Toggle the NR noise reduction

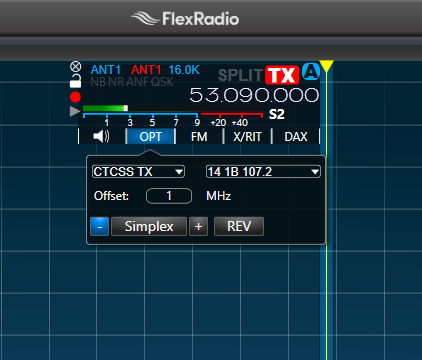point(116,82)
